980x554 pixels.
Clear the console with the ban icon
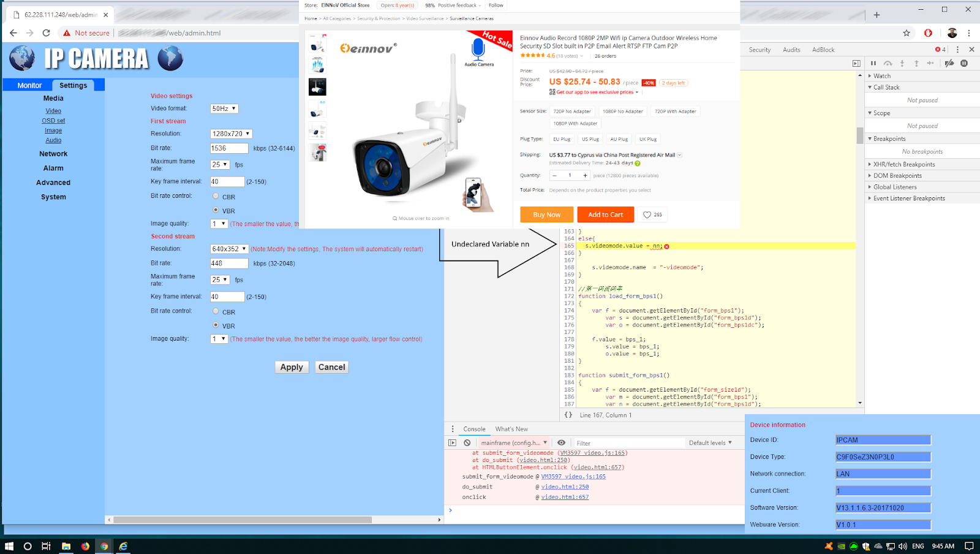pos(467,442)
